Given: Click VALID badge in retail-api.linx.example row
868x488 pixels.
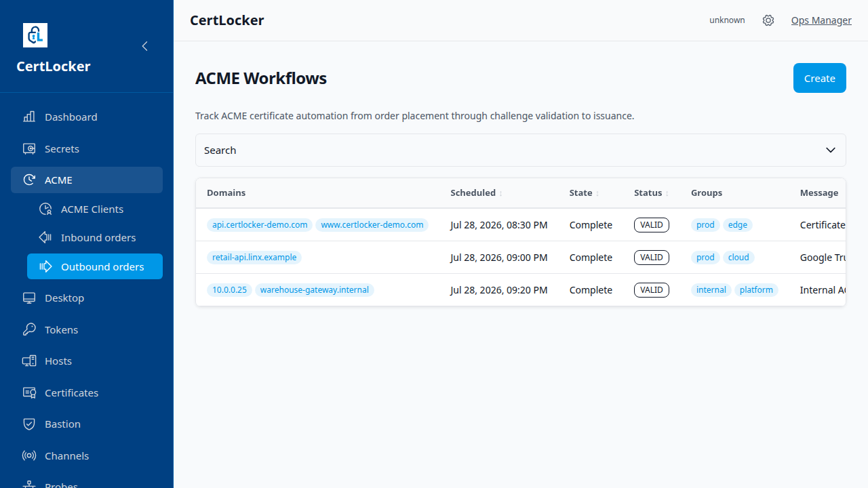Looking at the screenshot, I should (652, 257).
